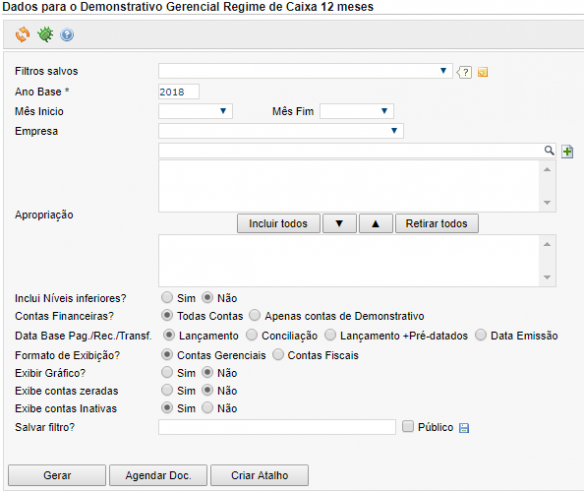Click the magnifier search icon in Apropriação

(x=549, y=150)
